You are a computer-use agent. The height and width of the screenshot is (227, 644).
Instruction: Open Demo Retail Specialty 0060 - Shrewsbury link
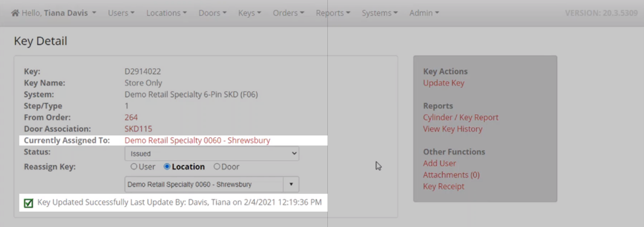pos(197,140)
